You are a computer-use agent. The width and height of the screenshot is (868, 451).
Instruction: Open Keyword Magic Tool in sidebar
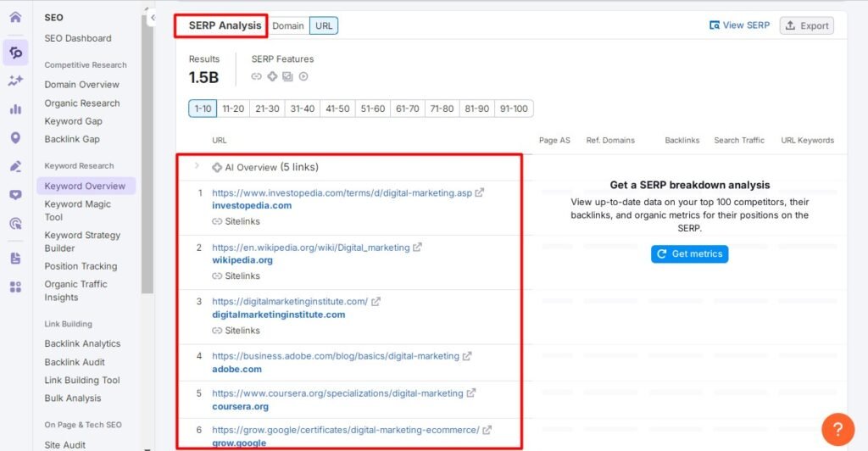(x=77, y=210)
